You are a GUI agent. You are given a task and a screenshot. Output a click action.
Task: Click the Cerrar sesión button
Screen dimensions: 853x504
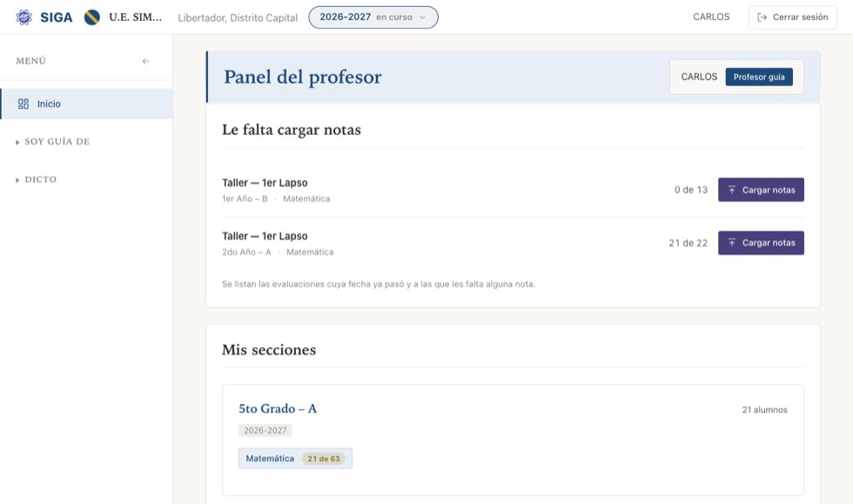[x=792, y=17]
